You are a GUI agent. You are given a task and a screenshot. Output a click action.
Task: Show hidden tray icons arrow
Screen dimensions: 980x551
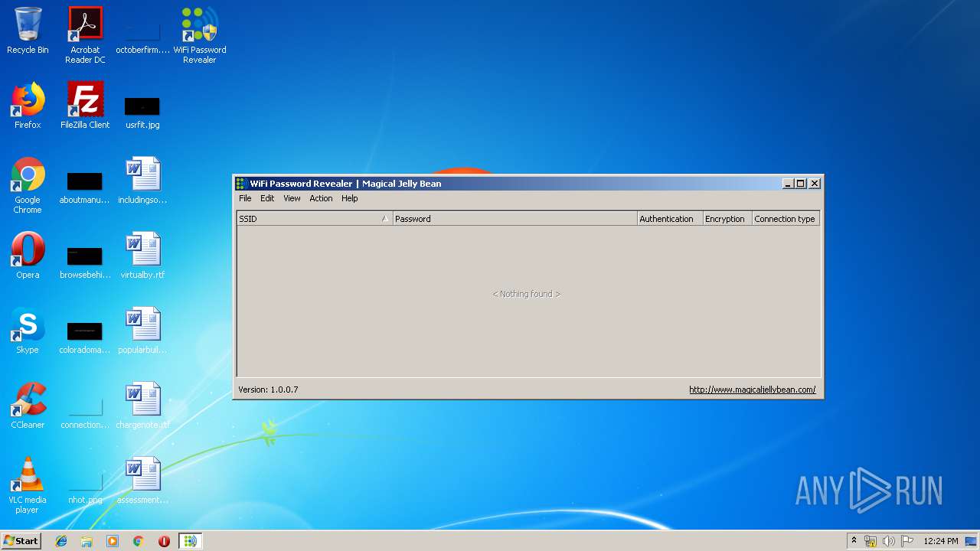point(854,541)
